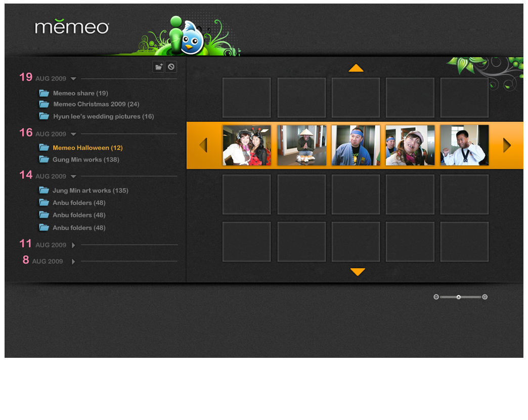Click the orange down arrow below grid
Screen dimensions: 528x420
pyautogui.click(x=358, y=272)
